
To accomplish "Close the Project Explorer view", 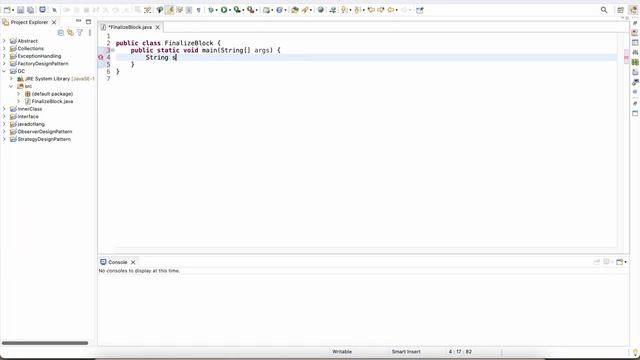I will tap(54, 22).
